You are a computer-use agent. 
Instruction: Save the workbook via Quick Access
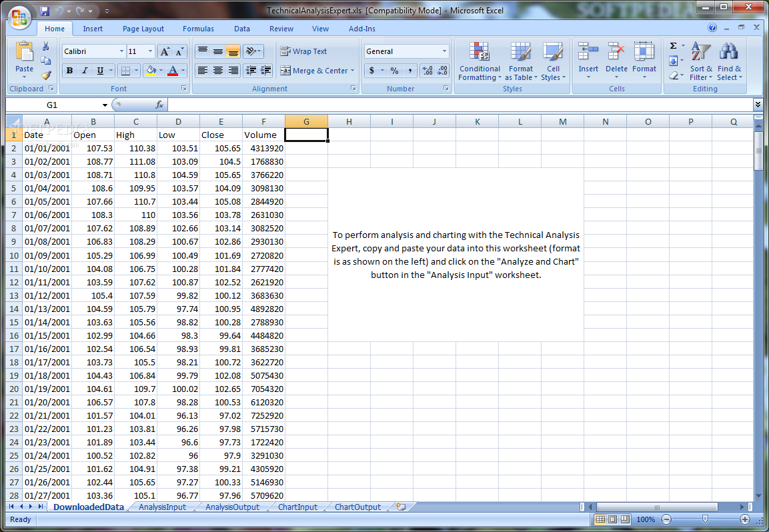tap(45, 11)
